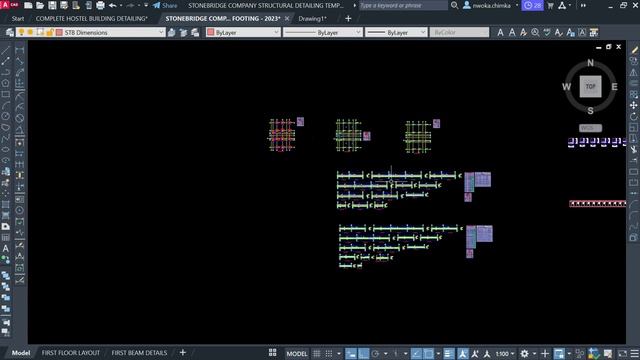Image resolution: width=640 pixels, height=360 pixels.
Task: Toggle the layer lock padlock icon
Action: (49, 32)
